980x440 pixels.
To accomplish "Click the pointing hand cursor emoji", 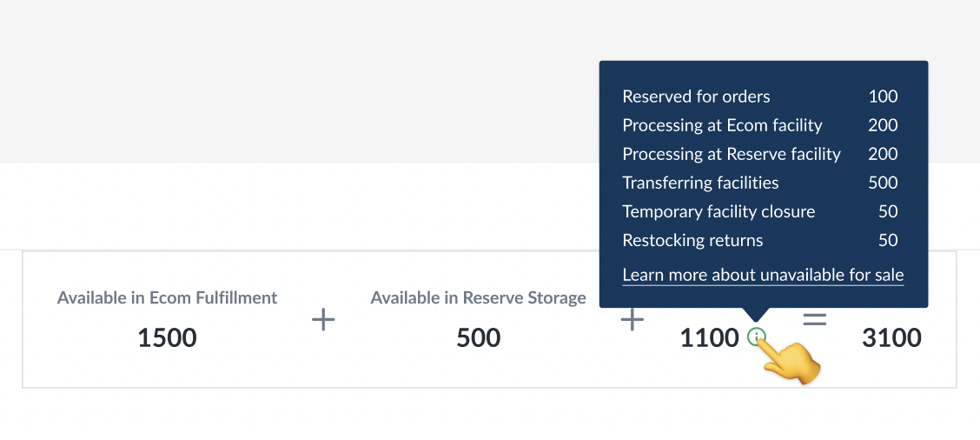I will pos(787,361).
